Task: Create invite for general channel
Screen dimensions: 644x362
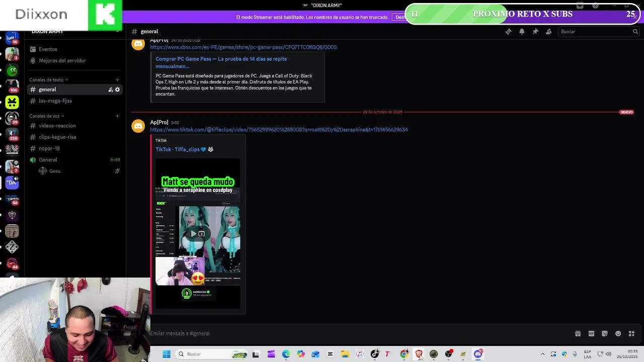Action: (x=110, y=89)
